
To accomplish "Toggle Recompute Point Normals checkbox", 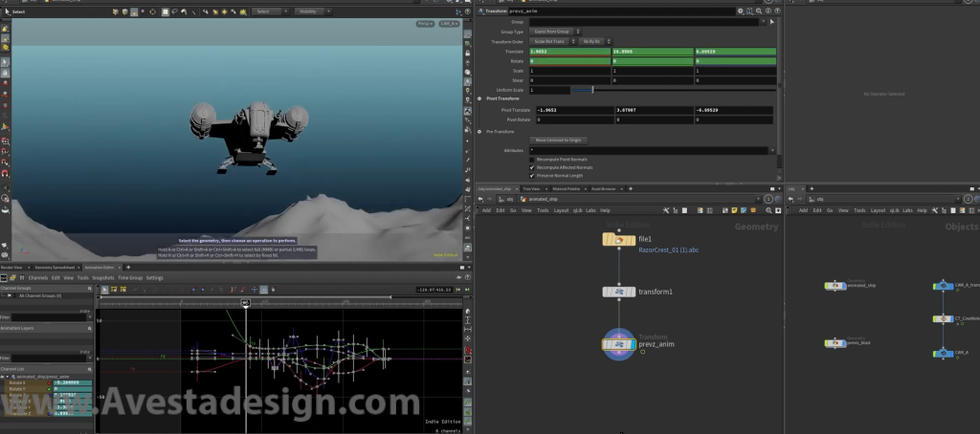I will 532,160.
